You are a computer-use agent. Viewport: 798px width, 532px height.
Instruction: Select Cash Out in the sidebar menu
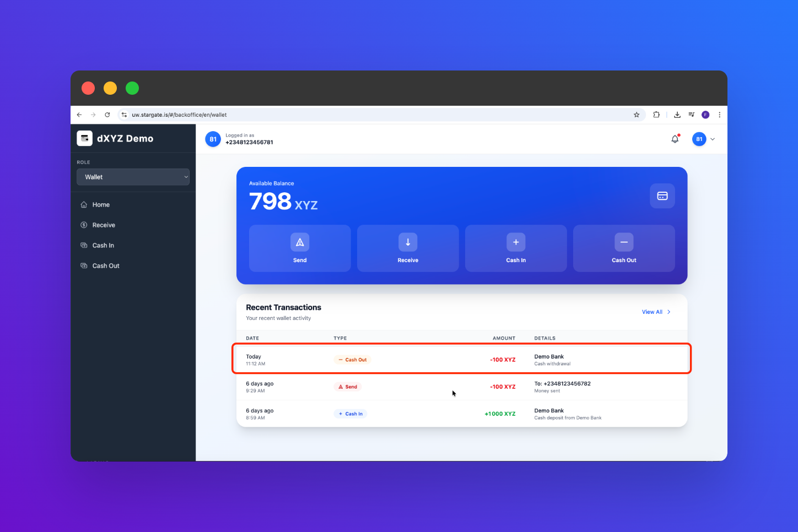click(105, 265)
